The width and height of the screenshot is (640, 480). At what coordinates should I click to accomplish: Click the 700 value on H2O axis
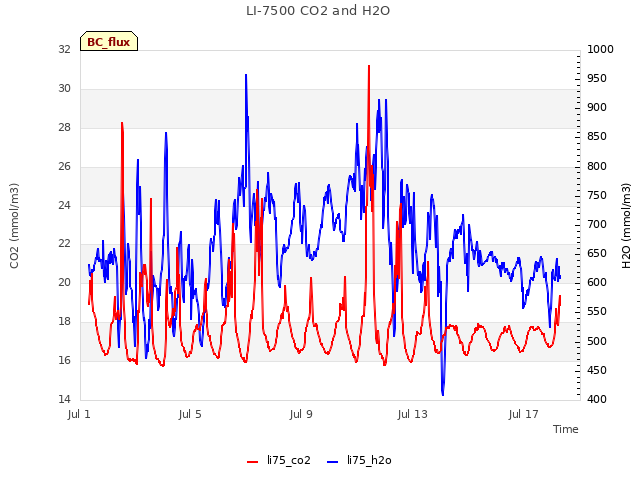[597, 224]
